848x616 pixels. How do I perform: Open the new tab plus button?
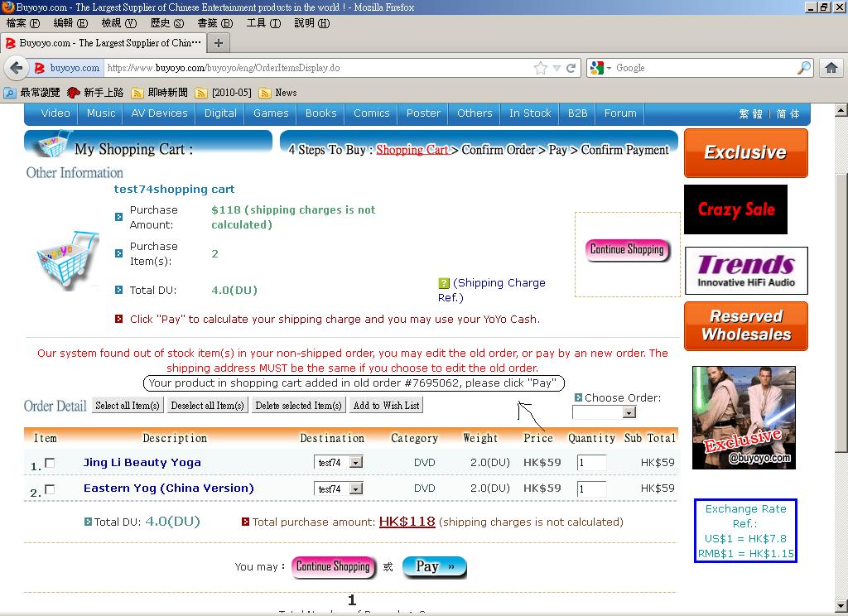[x=219, y=43]
